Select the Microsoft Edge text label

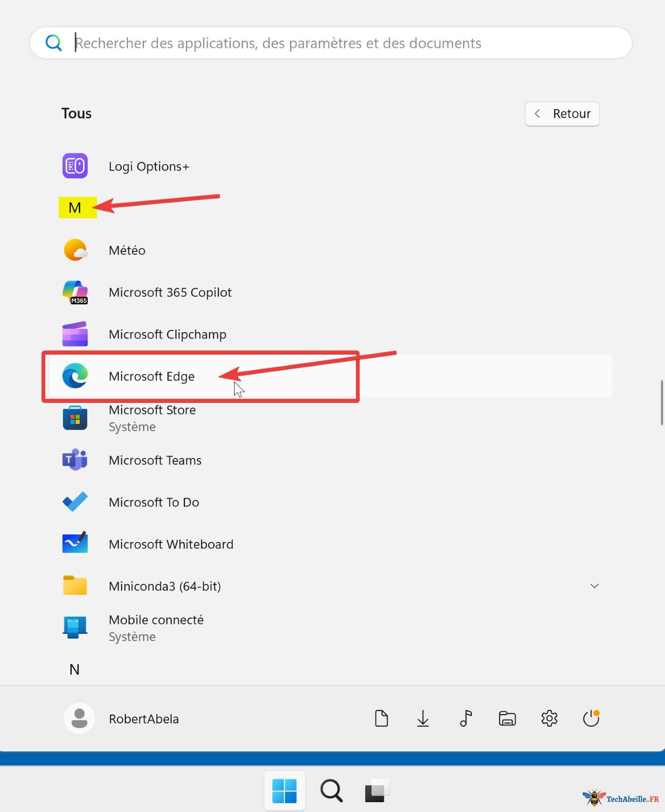(x=152, y=376)
